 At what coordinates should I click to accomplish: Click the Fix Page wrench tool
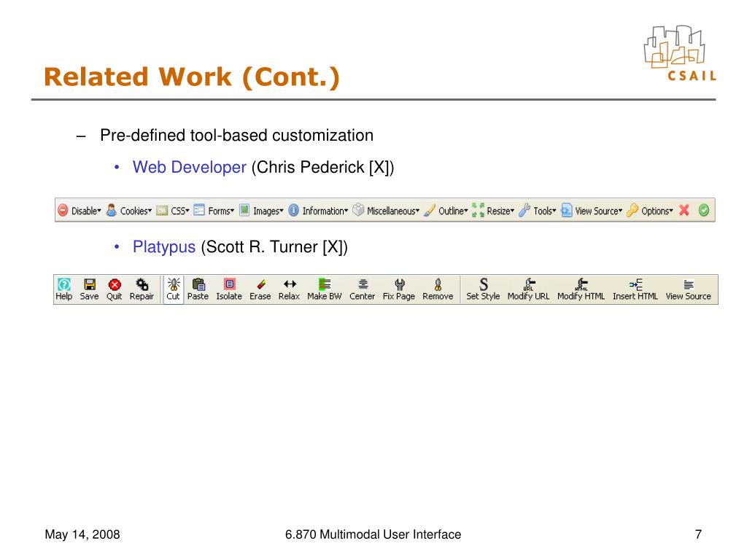(x=399, y=289)
